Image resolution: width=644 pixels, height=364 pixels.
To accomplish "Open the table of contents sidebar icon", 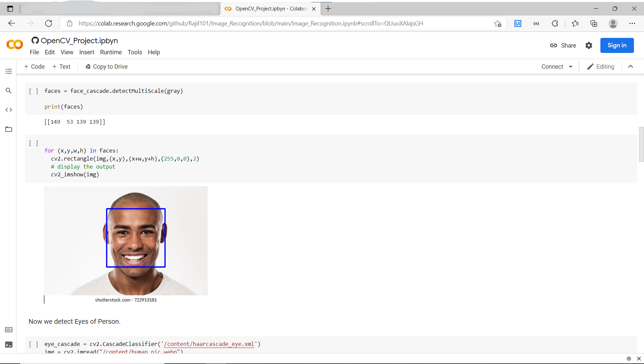I will tap(9, 71).
